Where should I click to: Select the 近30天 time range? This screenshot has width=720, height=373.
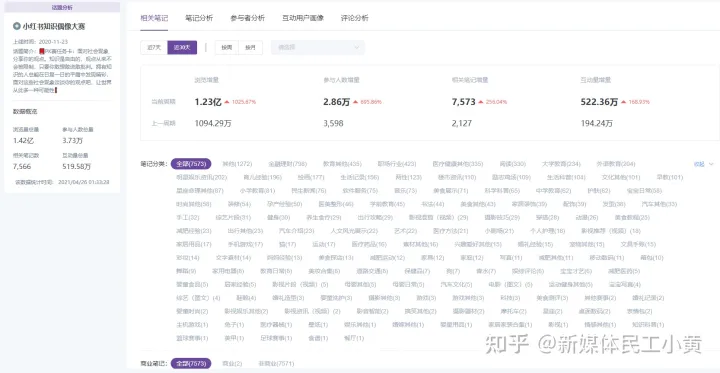[x=182, y=48]
